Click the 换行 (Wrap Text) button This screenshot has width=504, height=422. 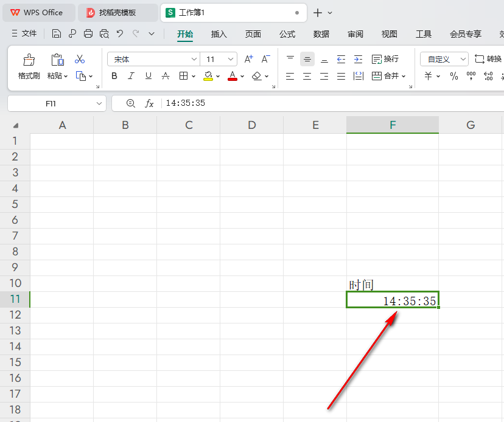(x=385, y=59)
